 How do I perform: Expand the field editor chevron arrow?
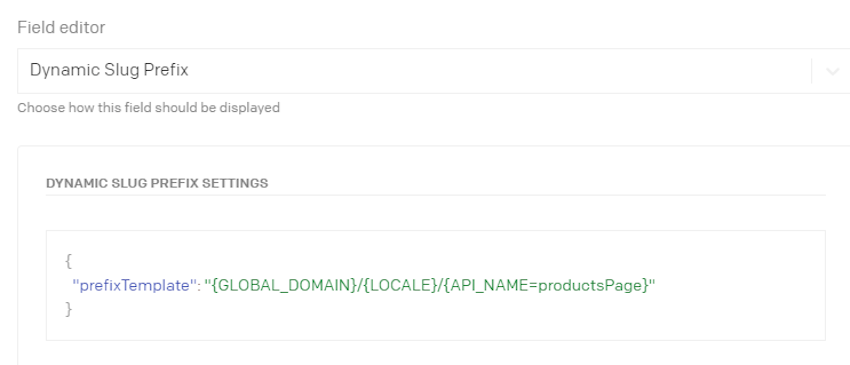[x=832, y=71]
